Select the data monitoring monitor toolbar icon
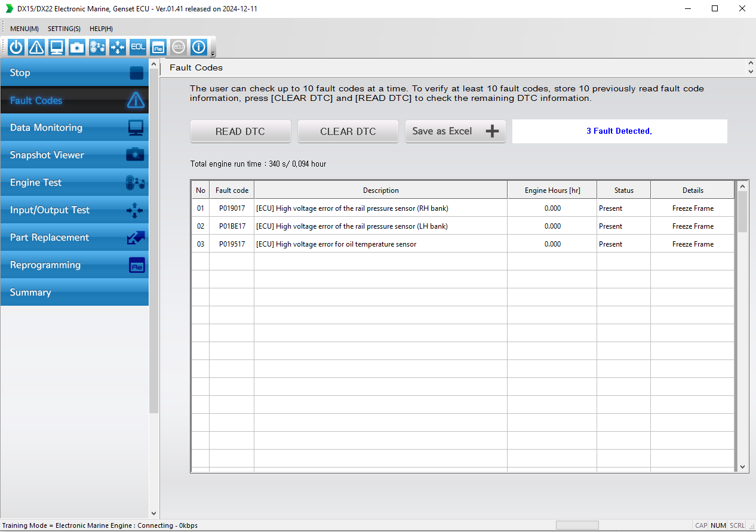Screen dimensions: 756x532 tap(57, 47)
